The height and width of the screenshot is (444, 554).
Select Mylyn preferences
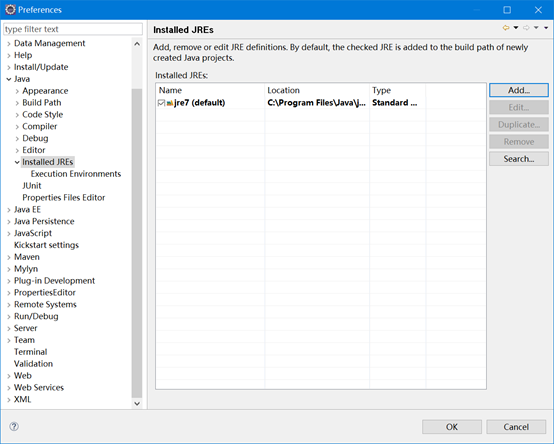(26, 269)
